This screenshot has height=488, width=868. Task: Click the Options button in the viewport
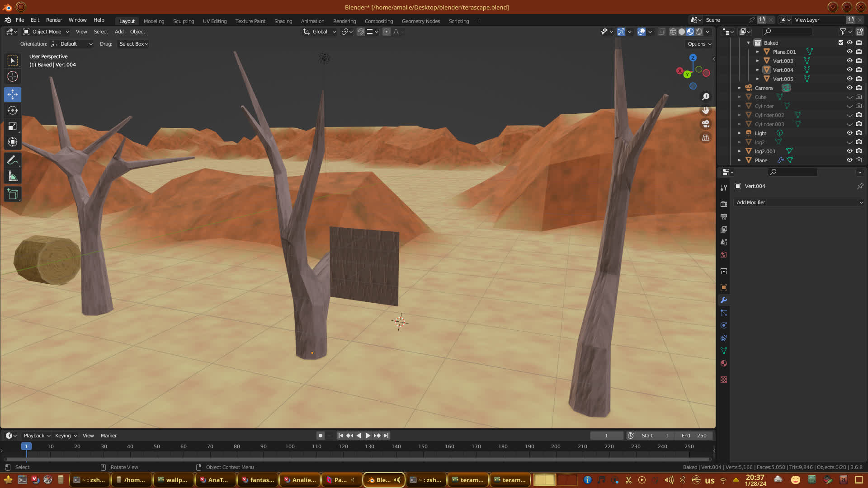coord(699,44)
